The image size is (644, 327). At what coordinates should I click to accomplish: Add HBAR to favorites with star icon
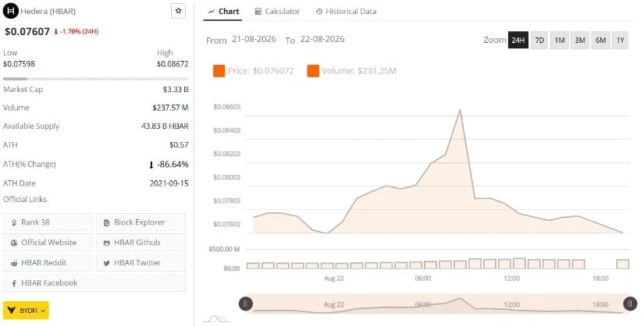click(178, 11)
